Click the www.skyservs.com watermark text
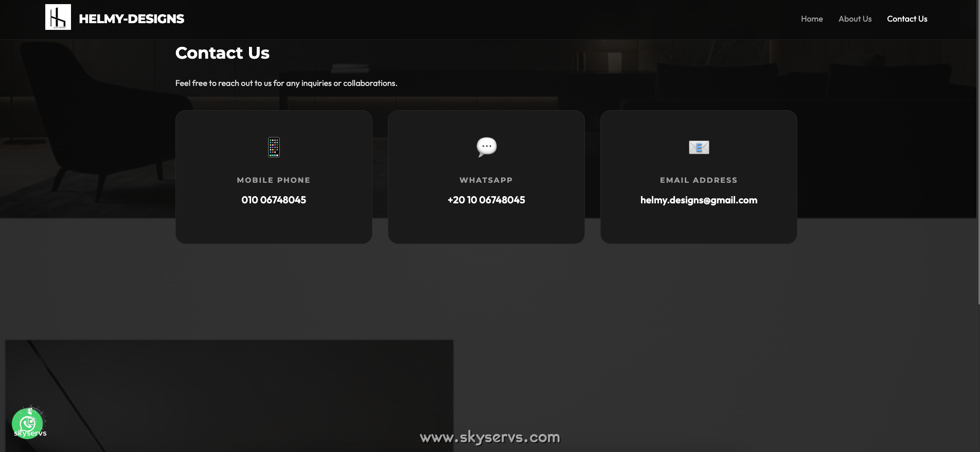This screenshot has width=980, height=452. coord(490,438)
